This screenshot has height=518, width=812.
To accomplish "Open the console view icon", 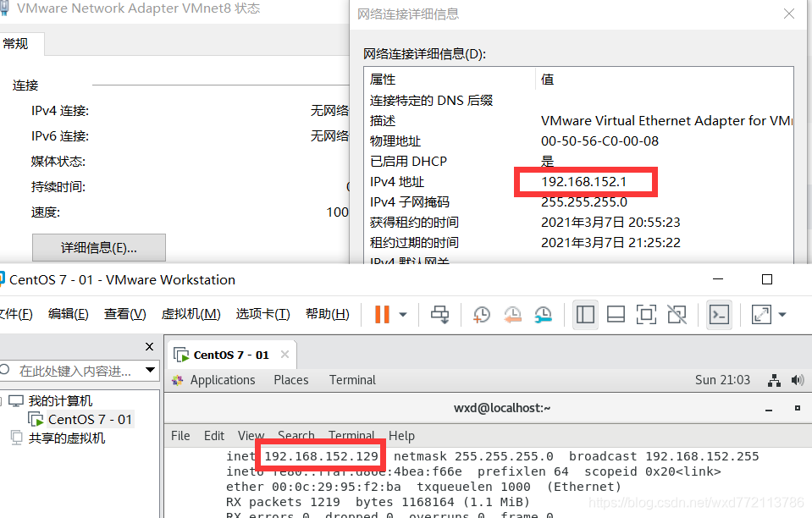I will point(720,314).
